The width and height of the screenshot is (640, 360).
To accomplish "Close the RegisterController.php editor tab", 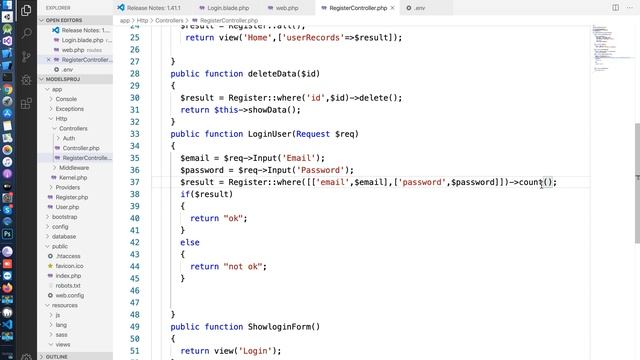I will [393, 8].
